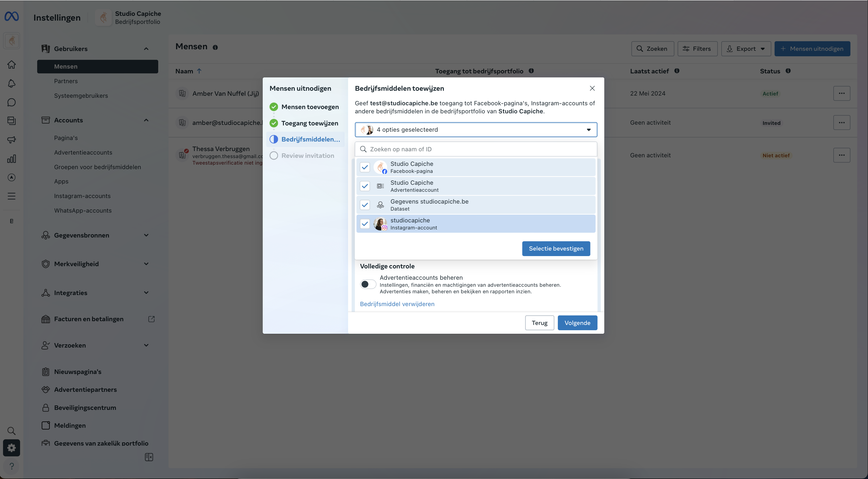Open Systeemgebruikers in the sidebar
The width and height of the screenshot is (868, 479).
click(x=81, y=96)
